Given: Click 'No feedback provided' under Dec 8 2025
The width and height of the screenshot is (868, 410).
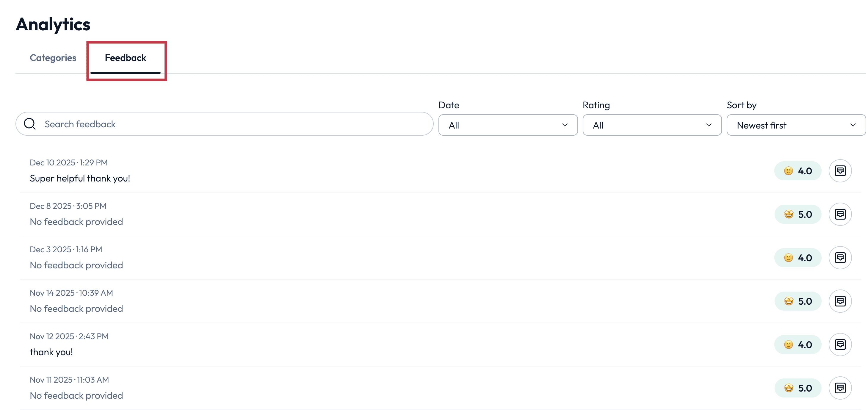Looking at the screenshot, I should coord(76,222).
